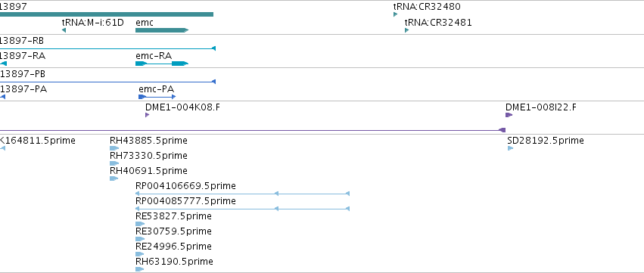Click the tRNA:CR32480 gene arrow

point(396,14)
